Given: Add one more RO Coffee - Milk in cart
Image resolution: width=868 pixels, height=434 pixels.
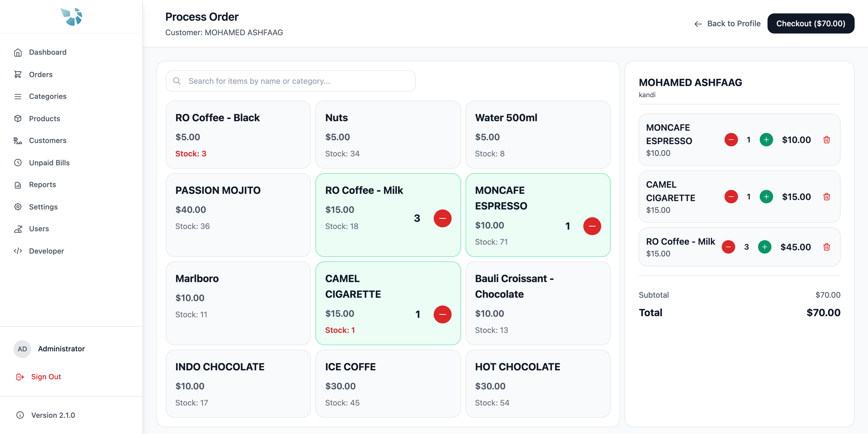Looking at the screenshot, I should [x=764, y=247].
